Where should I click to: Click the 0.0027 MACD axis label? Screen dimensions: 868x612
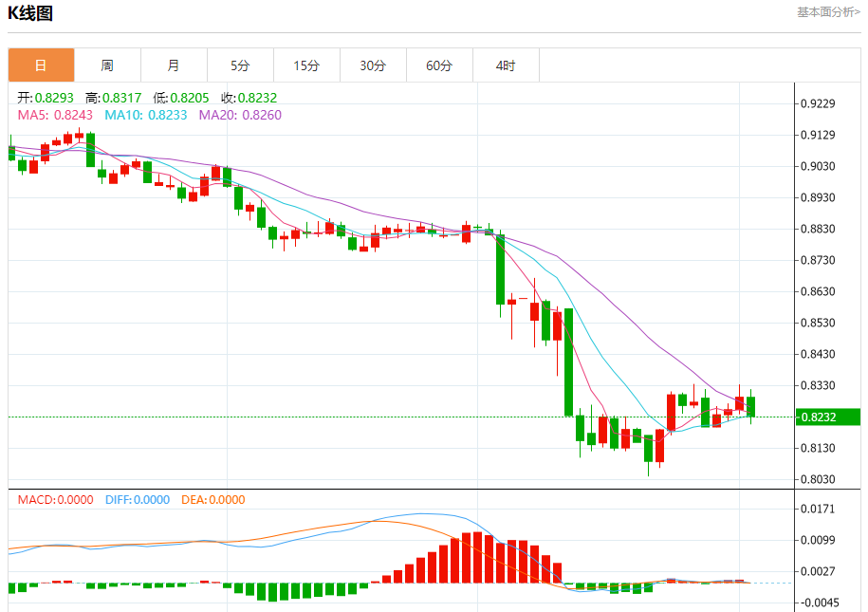click(x=818, y=571)
